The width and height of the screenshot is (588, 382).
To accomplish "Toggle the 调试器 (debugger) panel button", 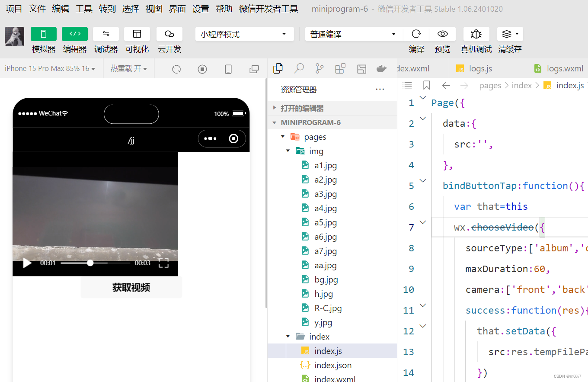I will click(106, 34).
